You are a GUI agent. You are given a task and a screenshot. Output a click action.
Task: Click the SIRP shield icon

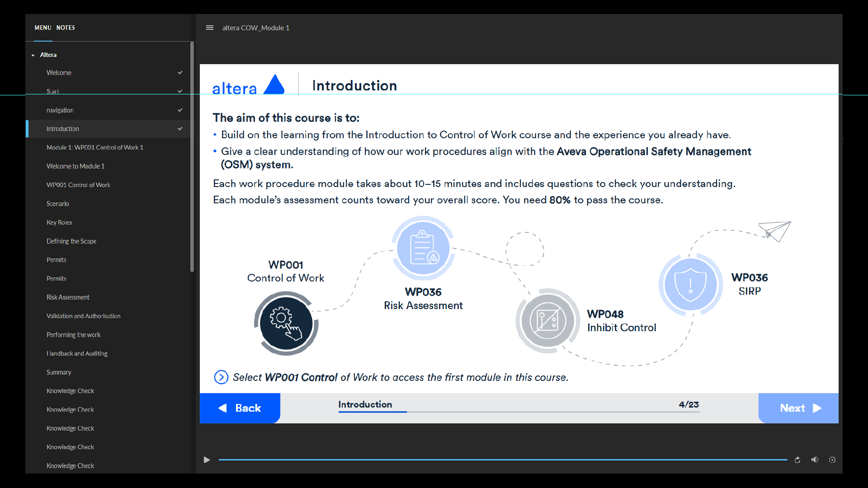[x=690, y=285]
